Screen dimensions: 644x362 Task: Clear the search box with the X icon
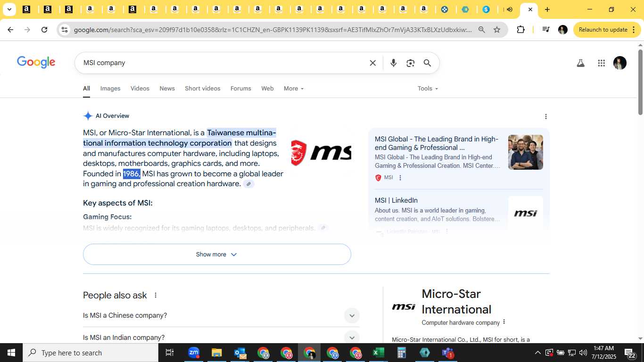372,63
